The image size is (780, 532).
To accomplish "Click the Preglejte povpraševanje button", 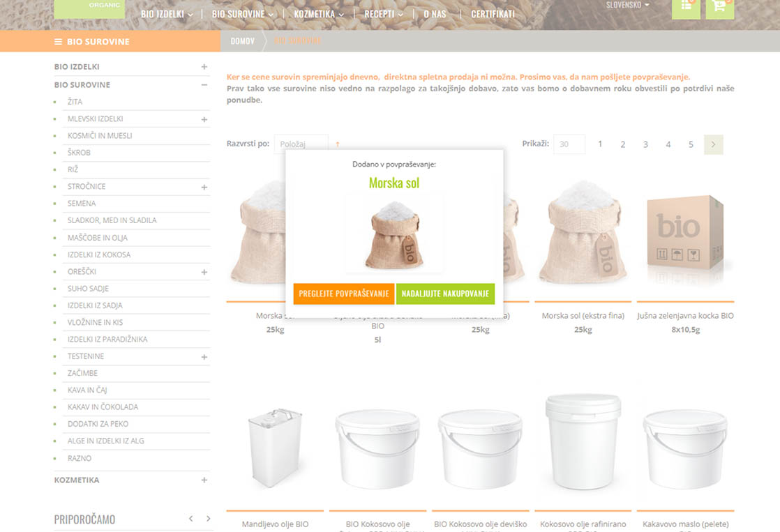I will [x=344, y=294].
